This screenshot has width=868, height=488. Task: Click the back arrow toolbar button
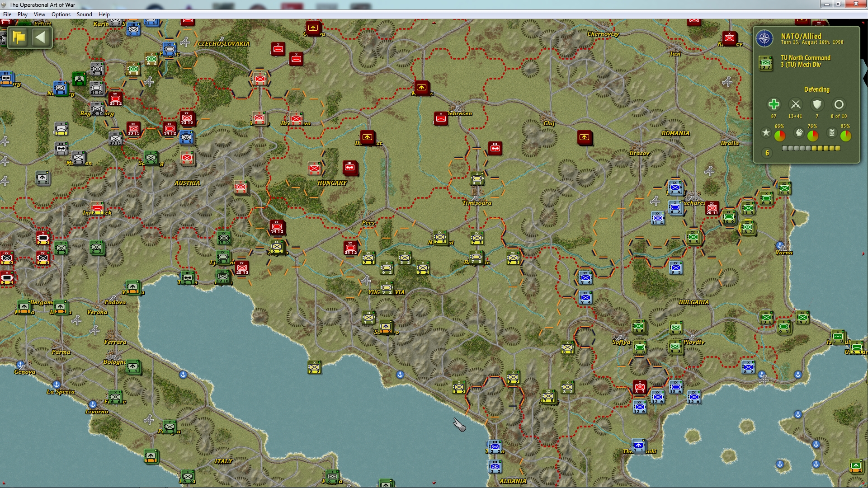pos(41,37)
